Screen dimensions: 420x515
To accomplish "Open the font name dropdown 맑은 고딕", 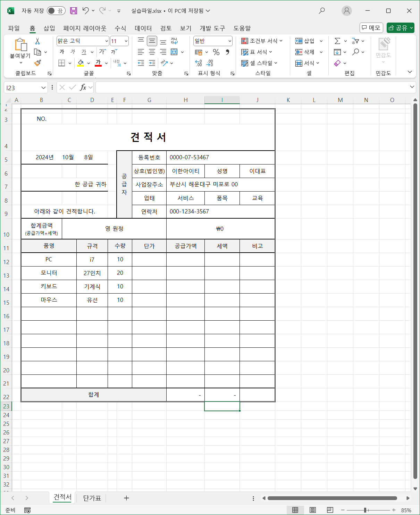I will [x=107, y=41].
